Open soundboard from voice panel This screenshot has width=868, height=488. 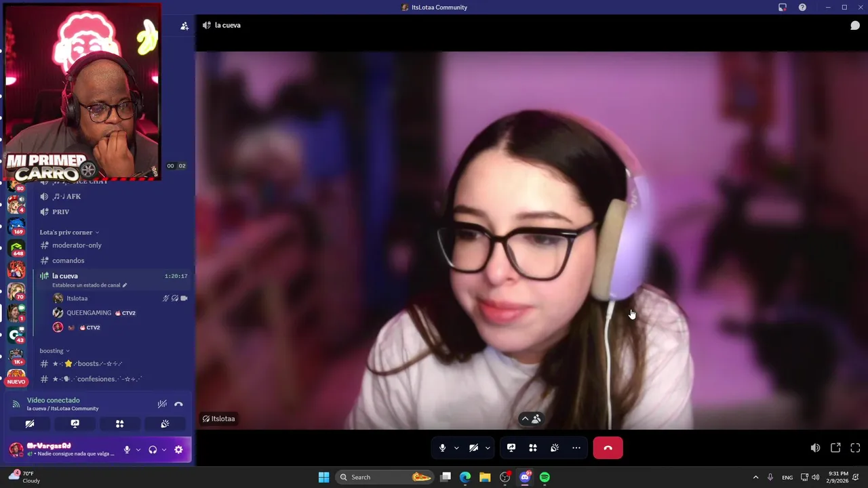point(165,424)
